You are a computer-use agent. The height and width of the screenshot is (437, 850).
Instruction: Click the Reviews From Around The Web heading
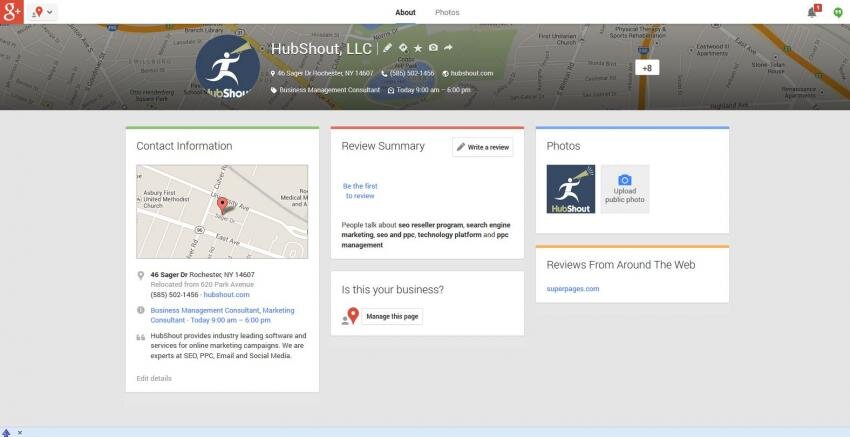(621, 265)
